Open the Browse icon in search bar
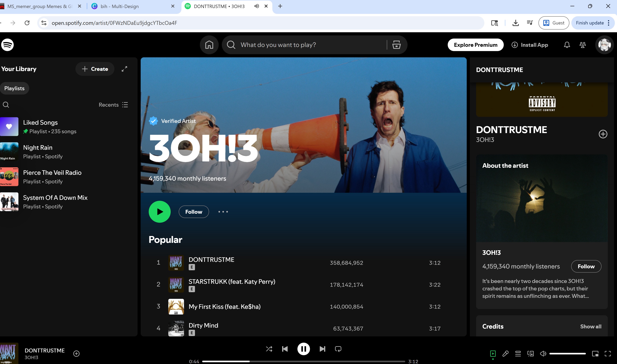Image resolution: width=617 pixels, height=364 pixels. click(x=396, y=45)
